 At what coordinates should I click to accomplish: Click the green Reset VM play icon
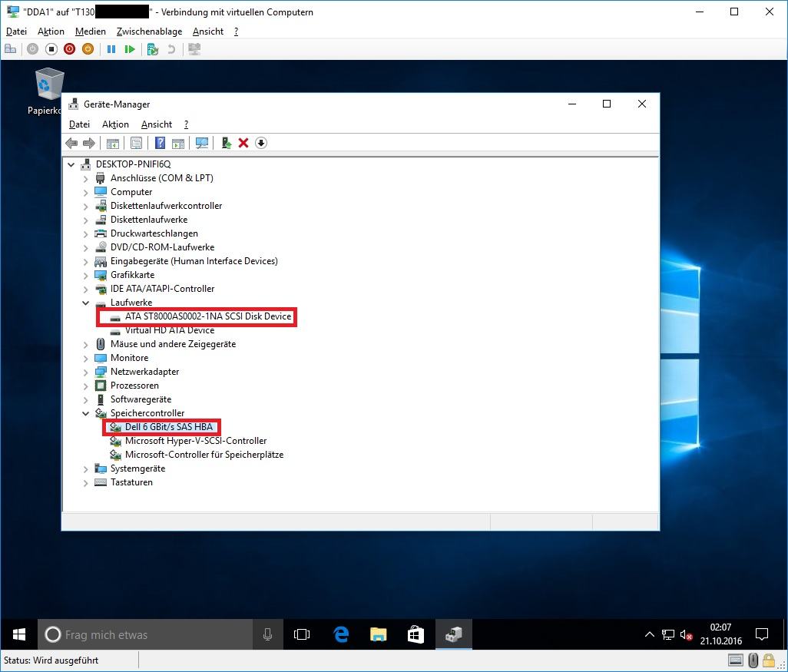130,48
